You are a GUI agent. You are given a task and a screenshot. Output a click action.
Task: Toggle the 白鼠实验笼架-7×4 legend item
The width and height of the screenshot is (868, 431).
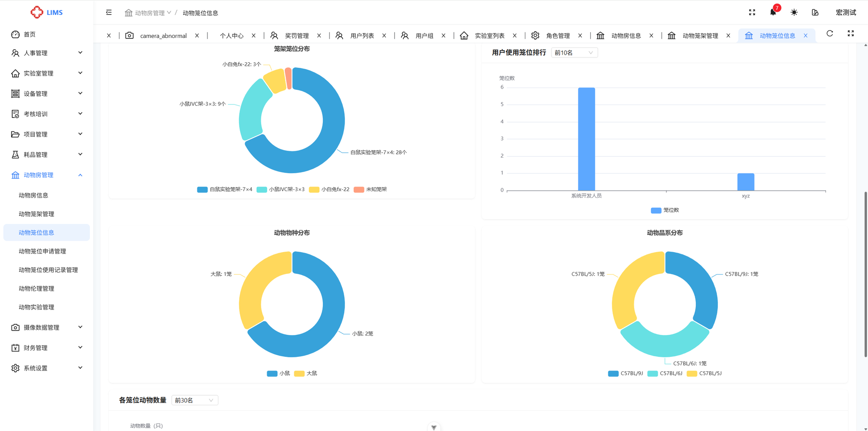click(225, 189)
